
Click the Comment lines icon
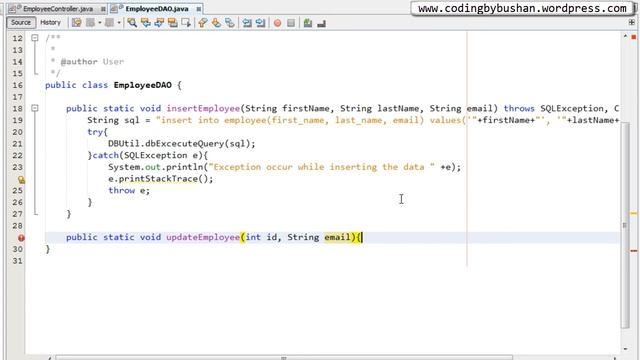[308, 23]
